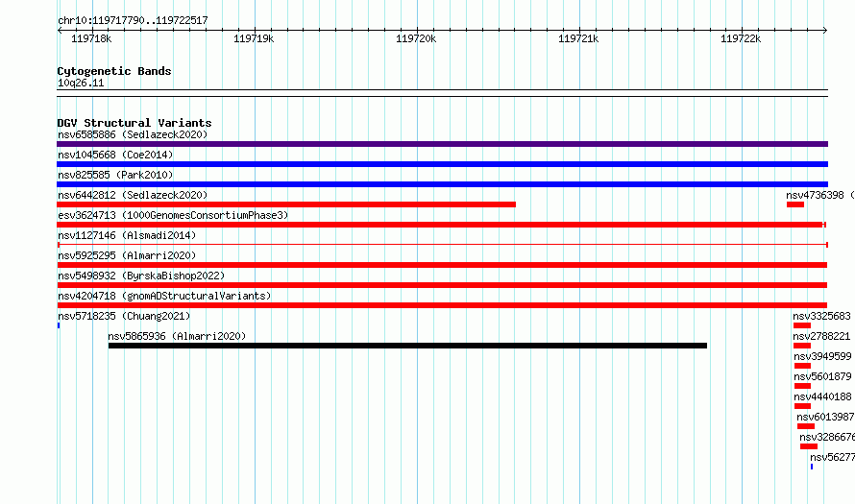Click the thin red line for nsv1127146

tap(442, 245)
